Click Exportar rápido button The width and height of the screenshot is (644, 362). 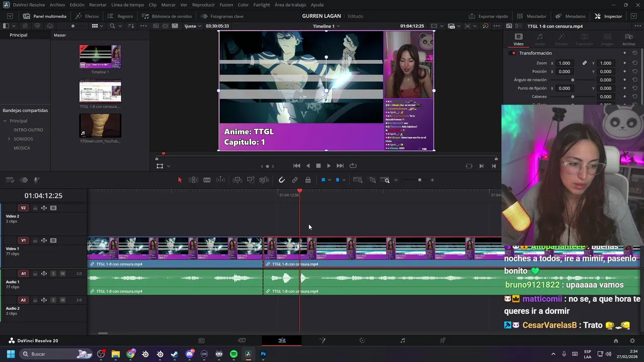pyautogui.click(x=488, y=16)
